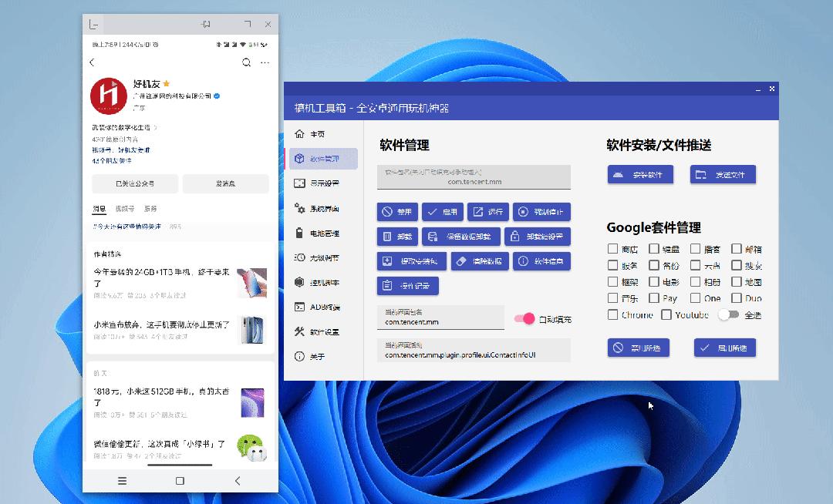Switch to the 视频号 tab on the phone
Screen dimensions: 833x504
coord(126,208)
